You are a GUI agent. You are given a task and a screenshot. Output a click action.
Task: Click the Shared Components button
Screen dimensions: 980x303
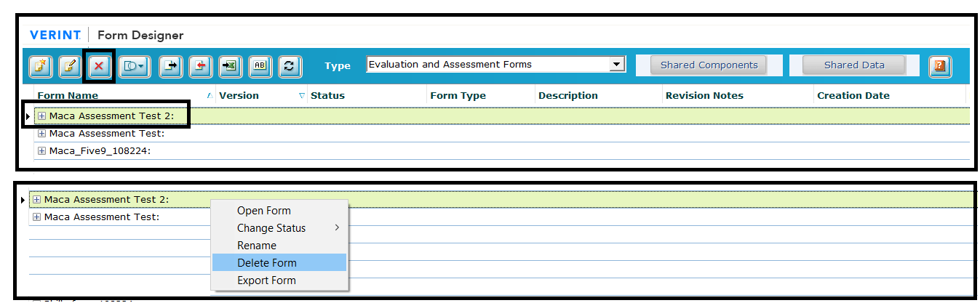click(x=709, y=65)
